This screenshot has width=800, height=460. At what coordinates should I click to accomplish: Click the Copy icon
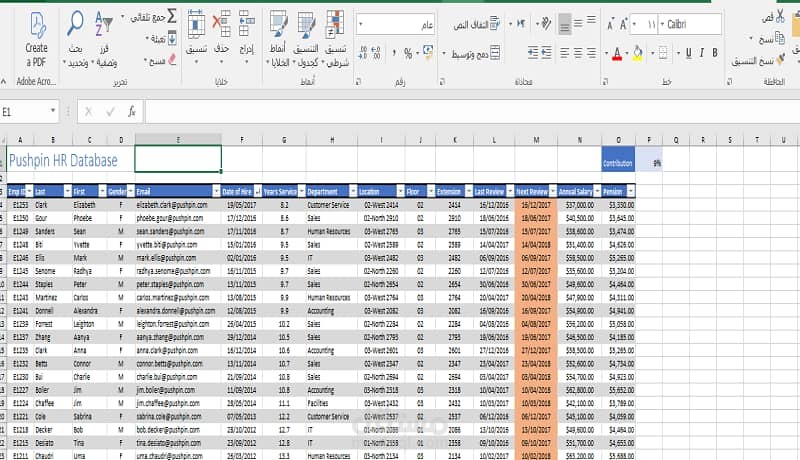780,38
